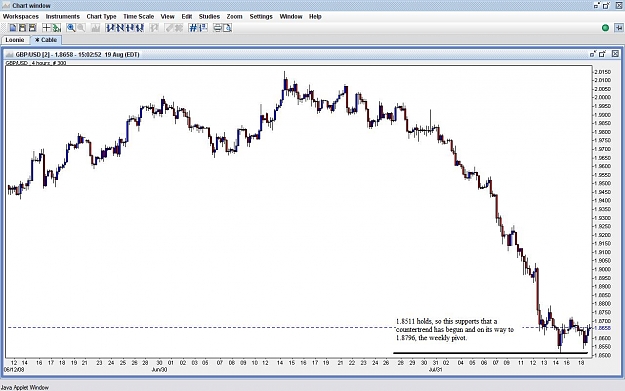Select the Cable tab
This screenshot has height=391, width=625.
point(46,40)
